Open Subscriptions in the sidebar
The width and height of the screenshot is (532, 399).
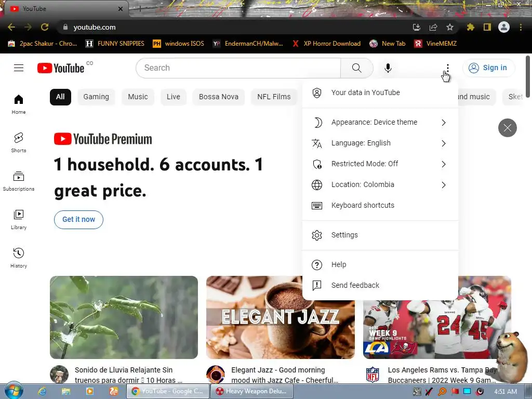pyautogui.click(x=19, y=181)
